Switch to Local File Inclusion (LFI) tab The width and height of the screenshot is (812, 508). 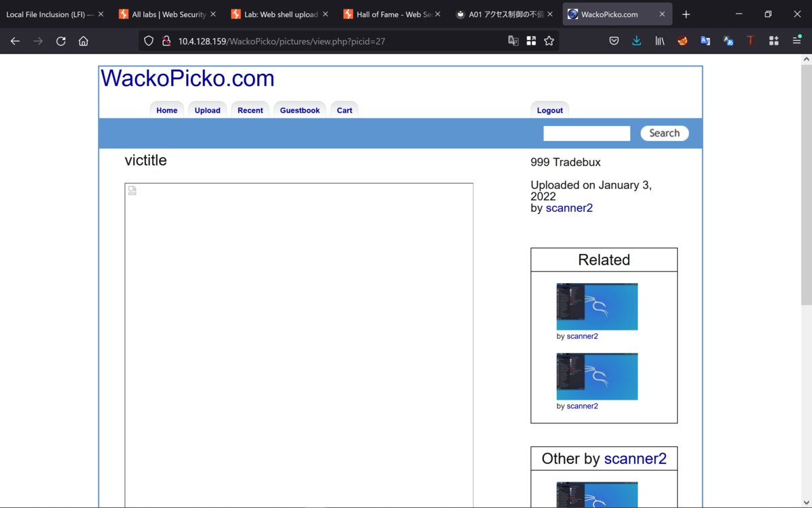(x=49, y=14)
